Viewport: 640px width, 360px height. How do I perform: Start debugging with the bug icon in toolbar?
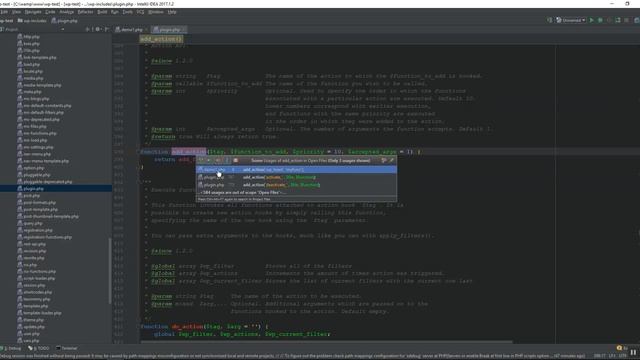tap(600, 20)
